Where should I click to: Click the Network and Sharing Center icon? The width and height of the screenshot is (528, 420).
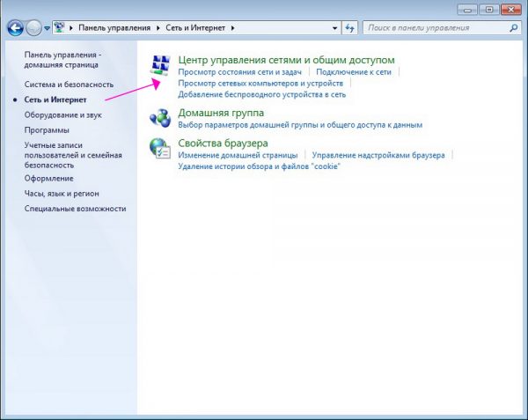160,65
